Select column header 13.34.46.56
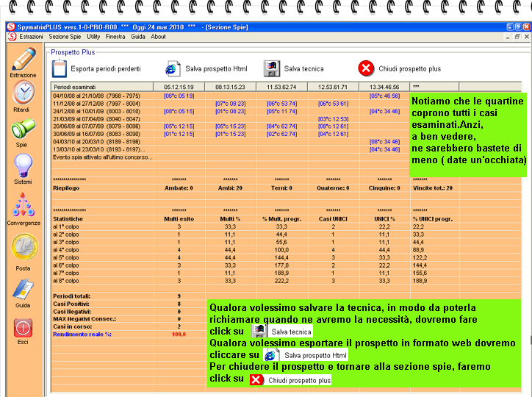 (x=384, y=87)
